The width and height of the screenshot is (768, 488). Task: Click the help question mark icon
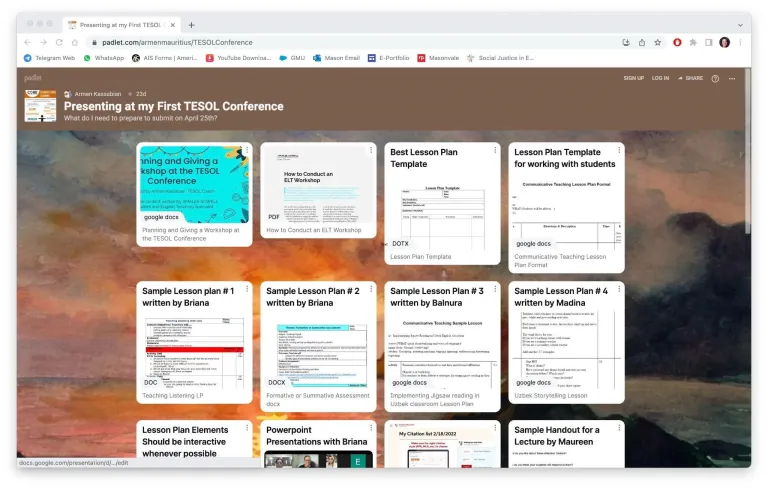pos(715,78)
